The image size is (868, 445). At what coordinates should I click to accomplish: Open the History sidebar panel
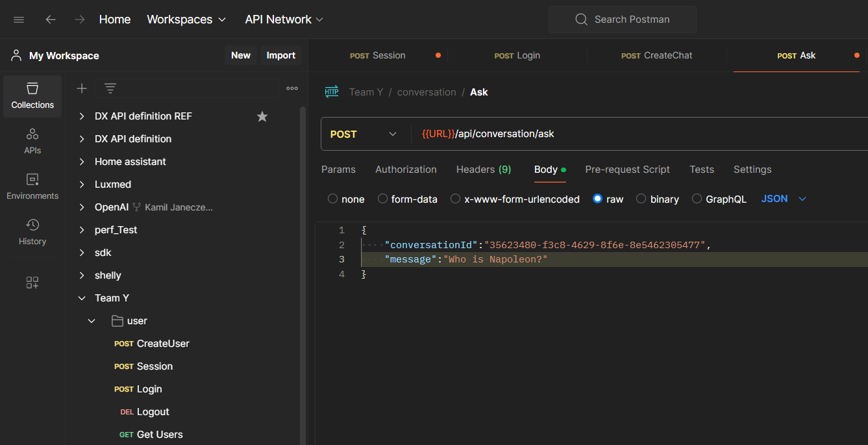click(x=32, y=233)
